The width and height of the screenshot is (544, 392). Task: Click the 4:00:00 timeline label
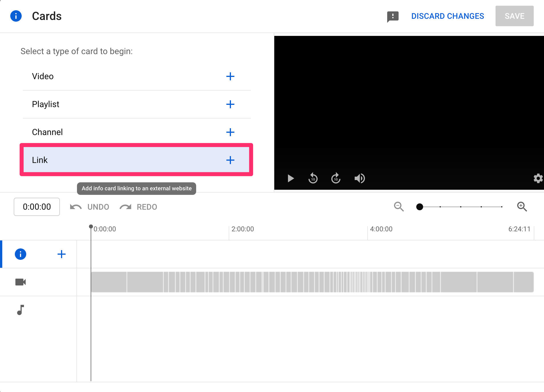381,229
